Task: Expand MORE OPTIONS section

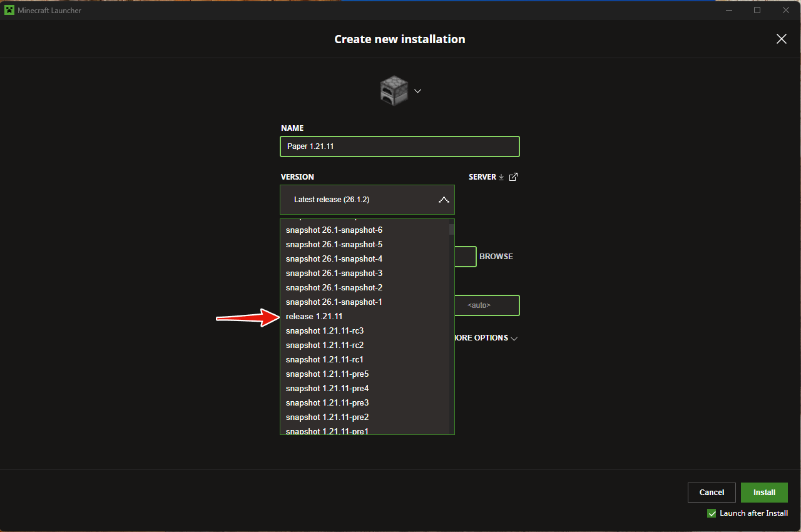Action: click(x=486, y=338)
